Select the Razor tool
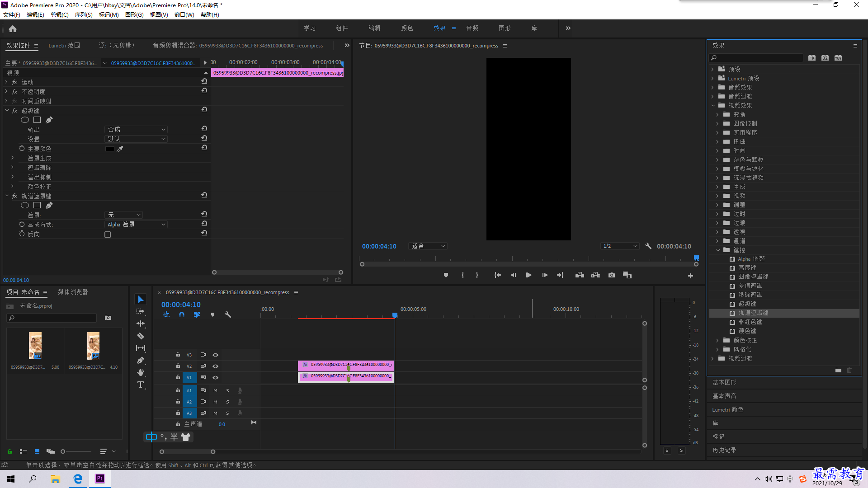Viewport: 868px width, 488px height. pyautogui.click(x=141, y=336)
